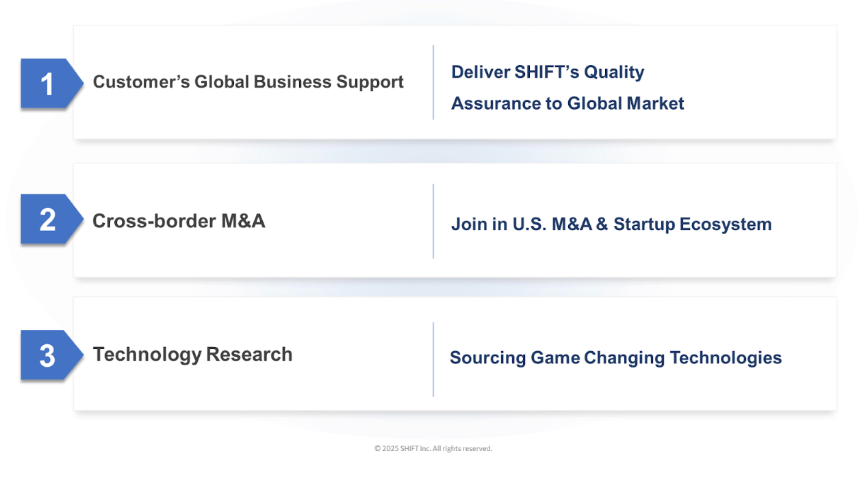
Task: Select the "Technology Research" heading
Action: click(192, 354)
